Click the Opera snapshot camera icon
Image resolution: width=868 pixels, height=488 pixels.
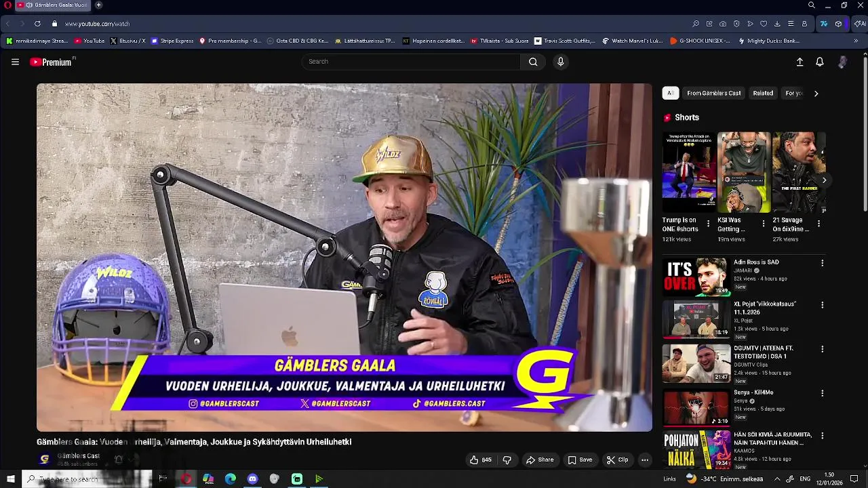723,24
